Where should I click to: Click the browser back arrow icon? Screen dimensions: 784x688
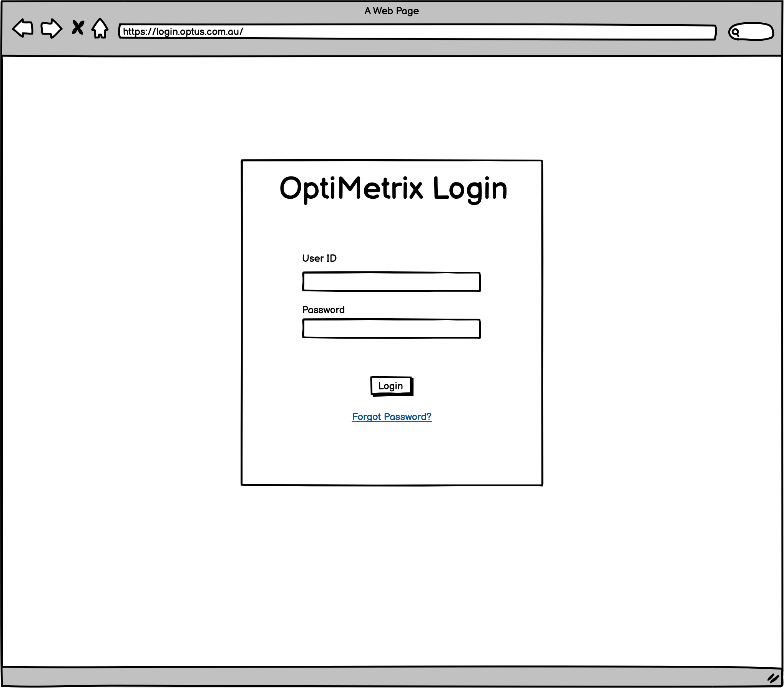23,28
